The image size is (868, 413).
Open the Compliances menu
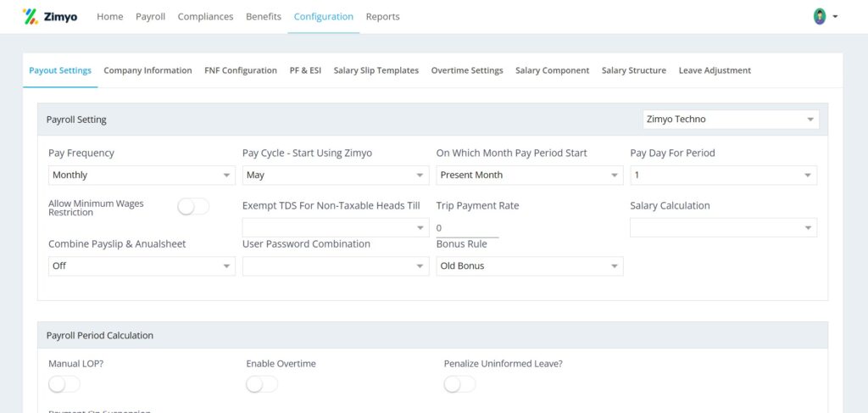click(x=205, y=17)
